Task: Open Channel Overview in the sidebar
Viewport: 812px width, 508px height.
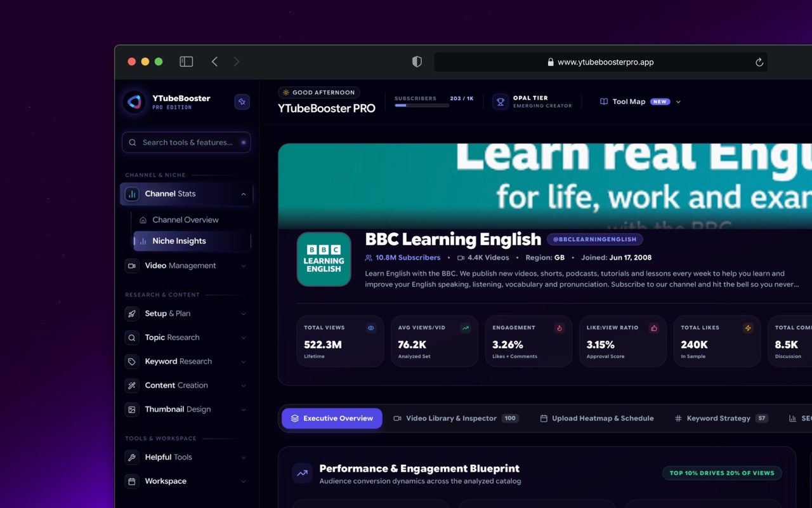Action: point(185,220)
